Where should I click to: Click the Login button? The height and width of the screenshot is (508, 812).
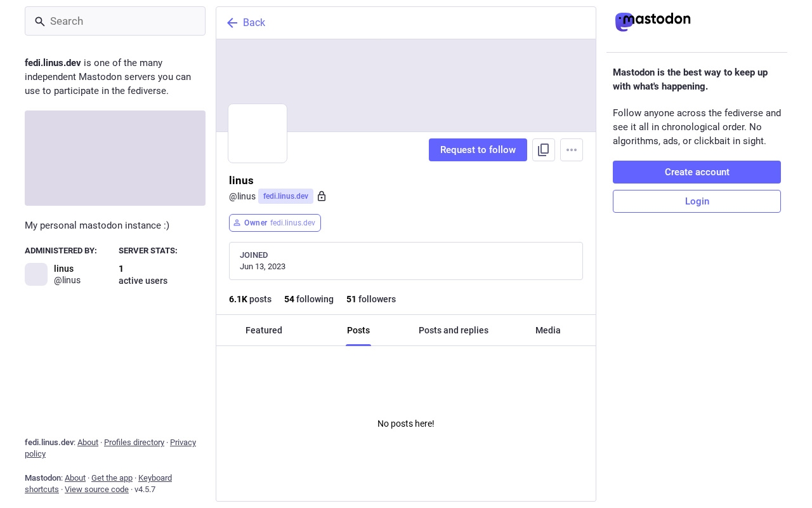(697, 201)
